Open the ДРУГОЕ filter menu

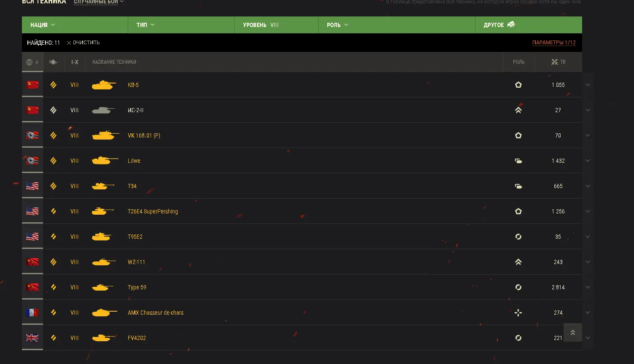pyautogui.click(x=529, y=25)
